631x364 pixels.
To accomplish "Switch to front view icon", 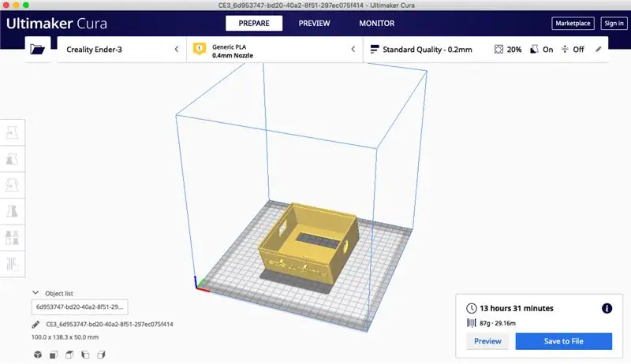I will pos(53,355).
